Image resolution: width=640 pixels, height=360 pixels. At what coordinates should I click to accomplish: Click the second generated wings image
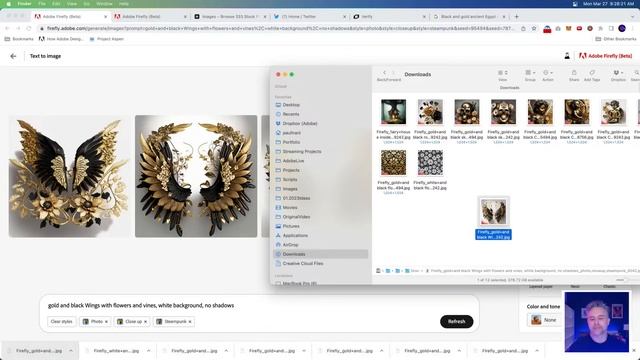coord(196,176)
